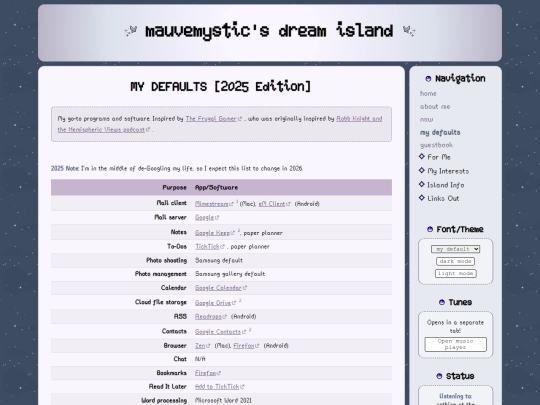Click the diamond icon next to 'For Me'
This screenshot has width=540, height=405.
pos(422,157)
